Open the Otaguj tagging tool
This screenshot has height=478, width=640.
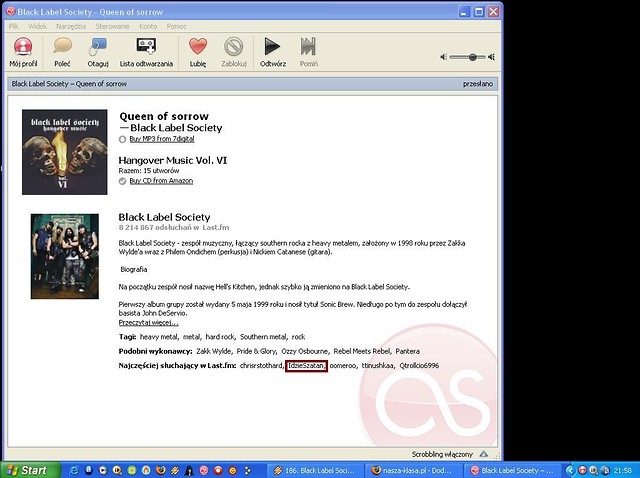pyautogui.click(x=98, y=52)
